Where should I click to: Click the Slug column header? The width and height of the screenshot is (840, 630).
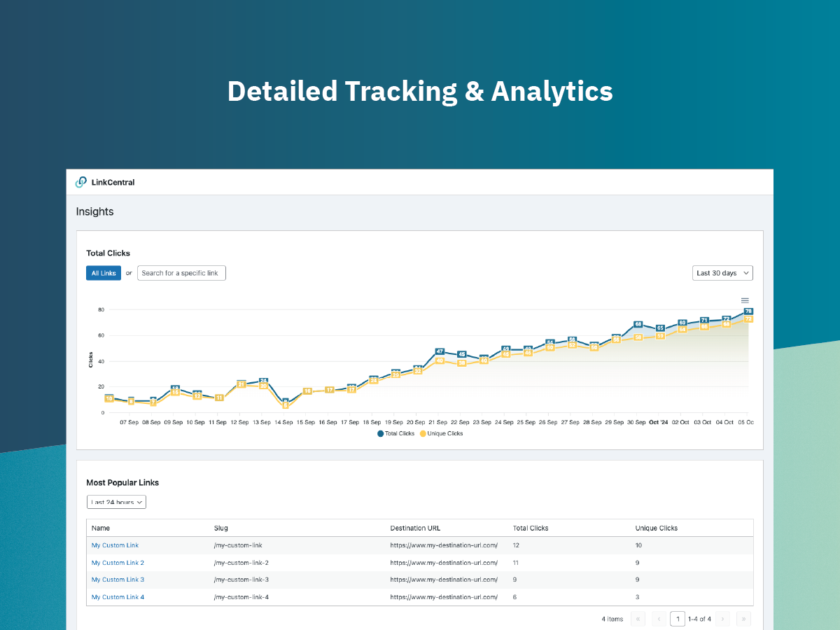pos(221,528)
